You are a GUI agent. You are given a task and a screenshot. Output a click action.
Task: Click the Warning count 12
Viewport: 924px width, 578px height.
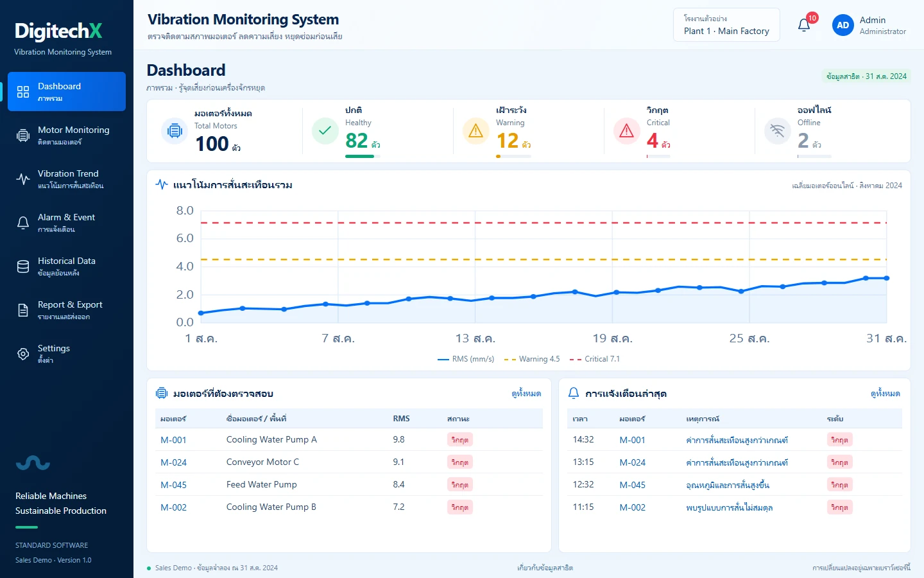point(508,140)
